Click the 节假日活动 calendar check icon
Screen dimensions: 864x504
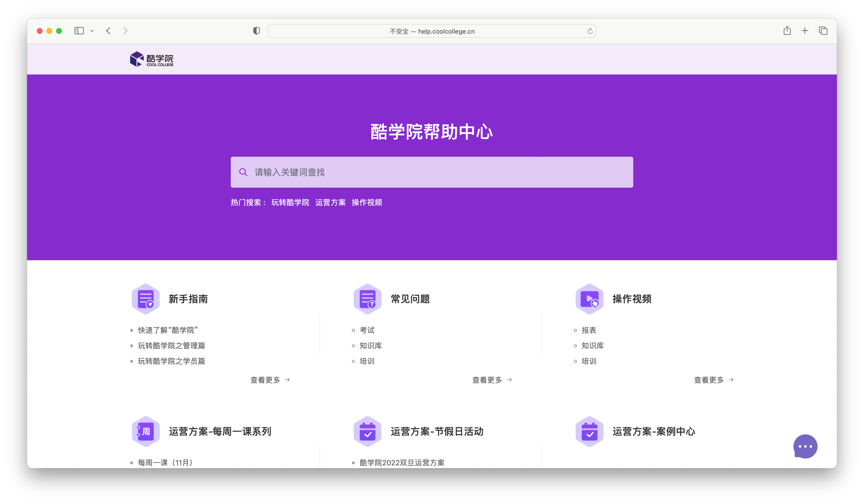368,431
